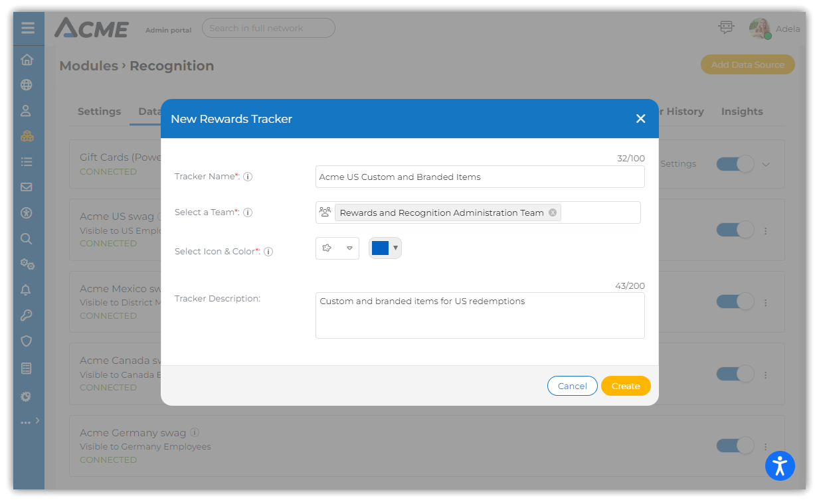This screenshot has width=817, height=504.
Task: Remove the Rewards and Recognition Administration Team tag
Action: [x=553, y=212]
